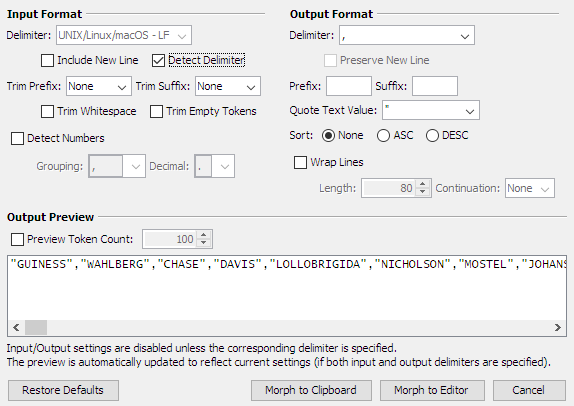Image resolution: width=574 pixels, height=406 pixels.
Task: Open the Quote Text Value combo box
Action: pos(431,110)
